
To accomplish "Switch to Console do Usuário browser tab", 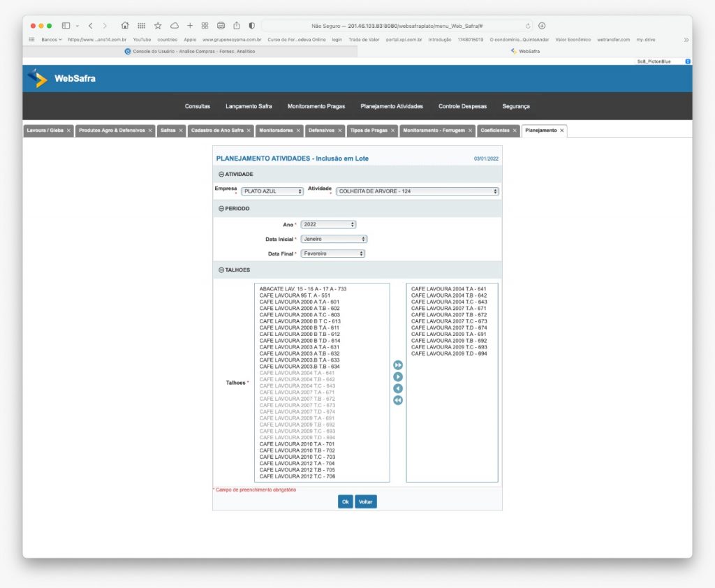I will [x=190, y=52].
